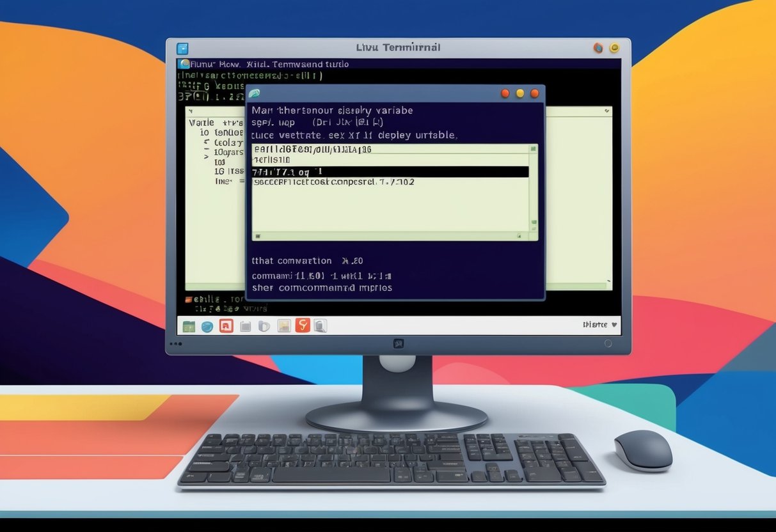Image resolution: width=776 pixels, height=532 pixels.
Task: Launch the red-bordered app icon in taskbar
Action: tap(226, 326)
